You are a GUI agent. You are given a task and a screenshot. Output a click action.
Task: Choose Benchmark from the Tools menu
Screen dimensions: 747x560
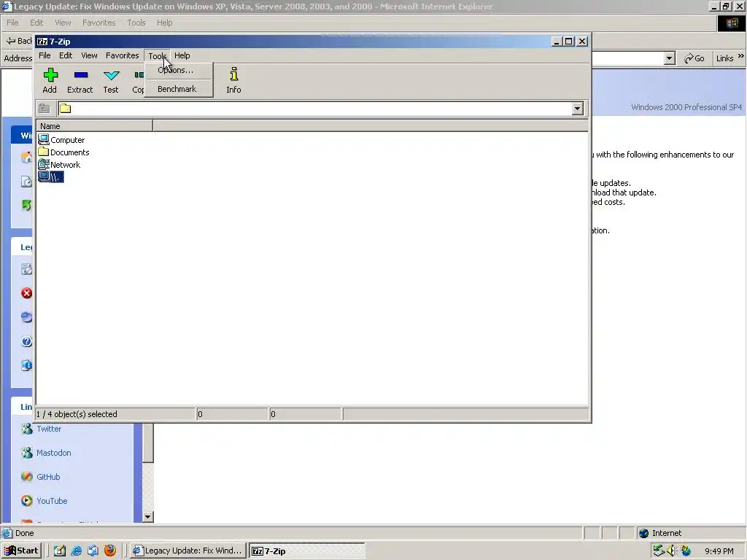179,89
